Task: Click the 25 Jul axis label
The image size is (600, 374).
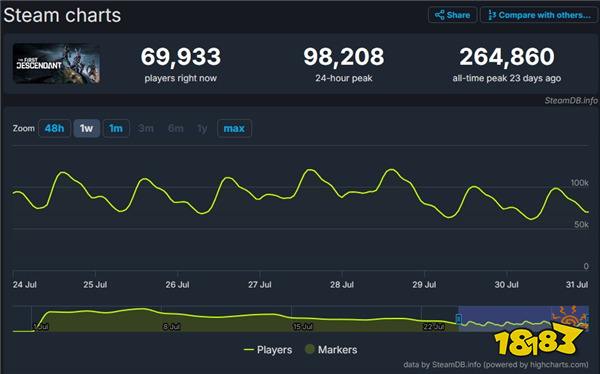Action: pos(95,284)
